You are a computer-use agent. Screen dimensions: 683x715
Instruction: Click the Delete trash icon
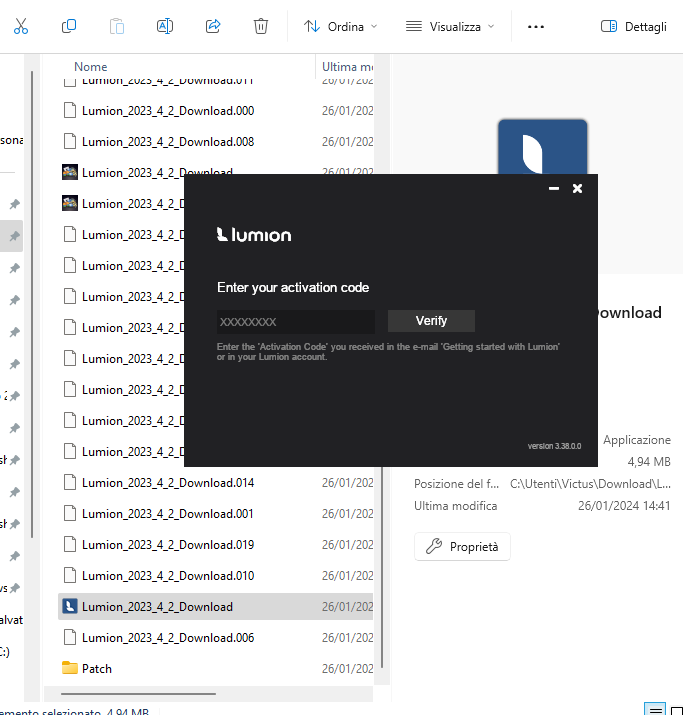pyautogui.click(x=261, y=26)
